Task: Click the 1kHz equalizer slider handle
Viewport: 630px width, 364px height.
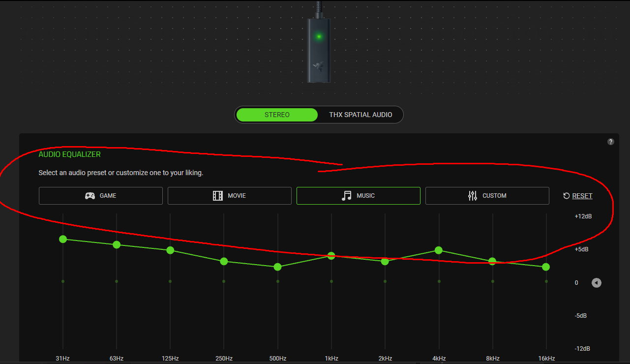Action: pyautogui.click(x=331, y=256)
